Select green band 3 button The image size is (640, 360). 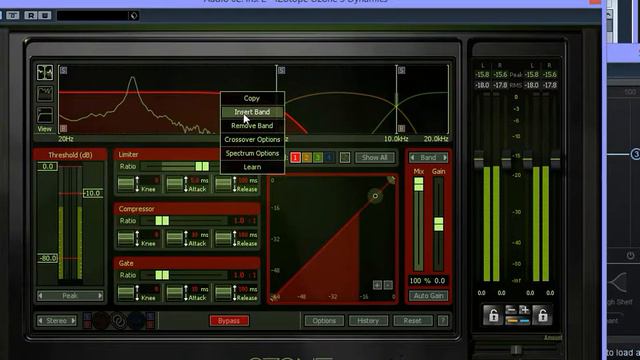(x=318, y=158)
